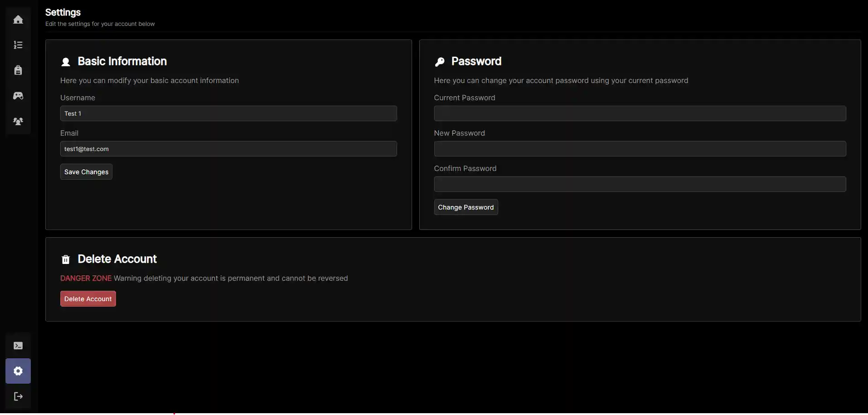Click into the New Password field
The height and width of the screenshot is (415, 868).
(640, 149)
